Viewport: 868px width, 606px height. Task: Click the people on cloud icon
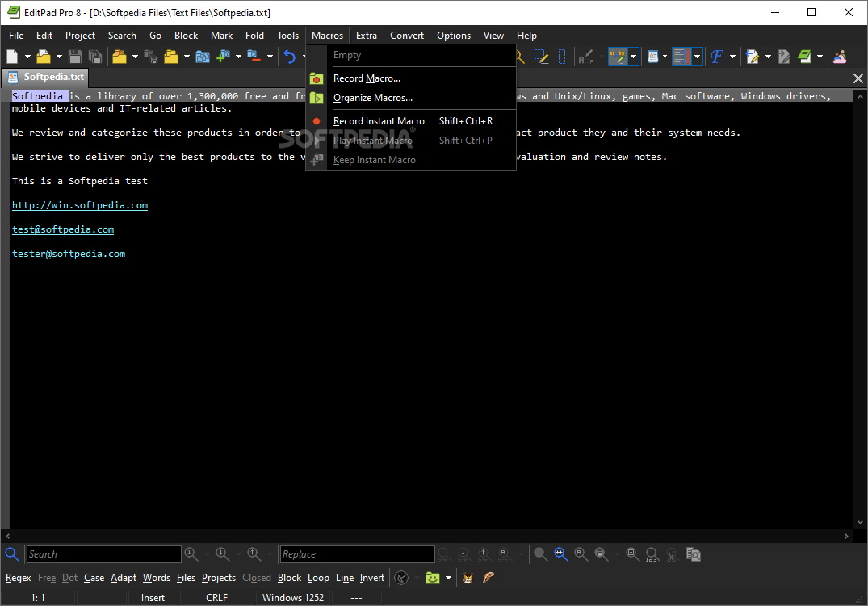[840, 57]
